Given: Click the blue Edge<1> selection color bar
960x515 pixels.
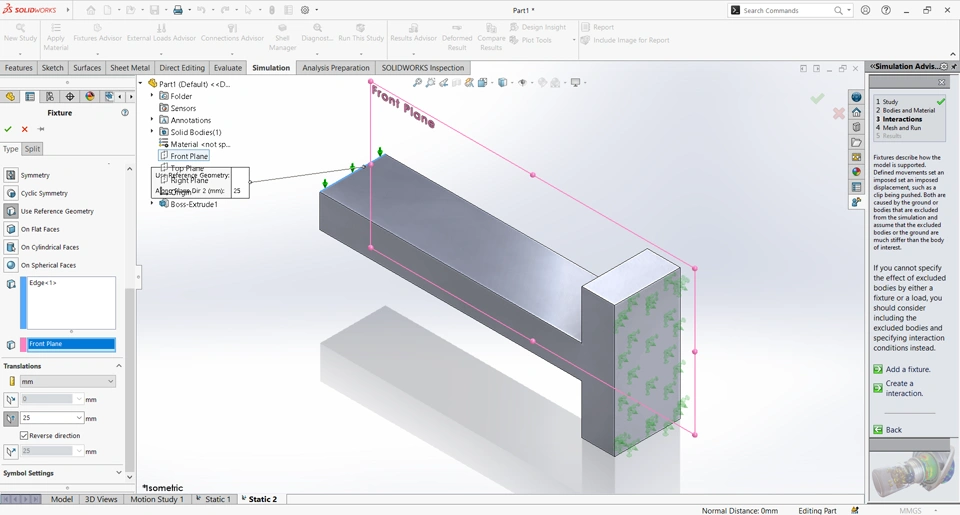Looking at the screenshot, I should pyautogui.click(x=23, y=303).
